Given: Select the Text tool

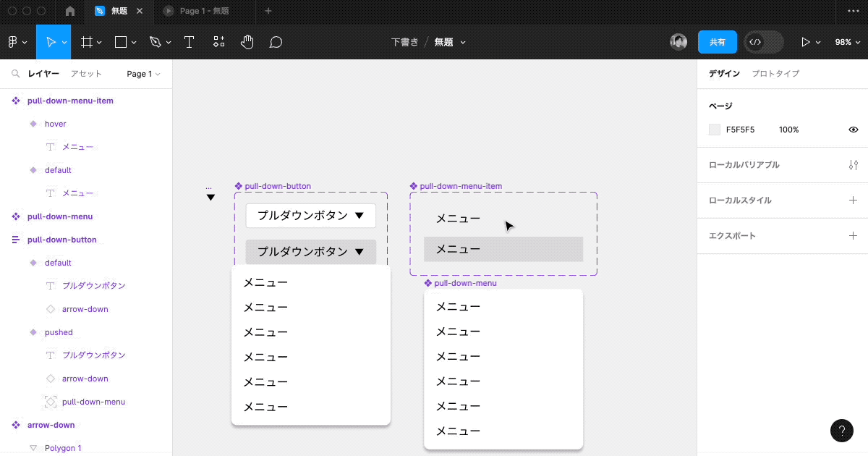Looking at the screenshot, I should tap(189, 41).
